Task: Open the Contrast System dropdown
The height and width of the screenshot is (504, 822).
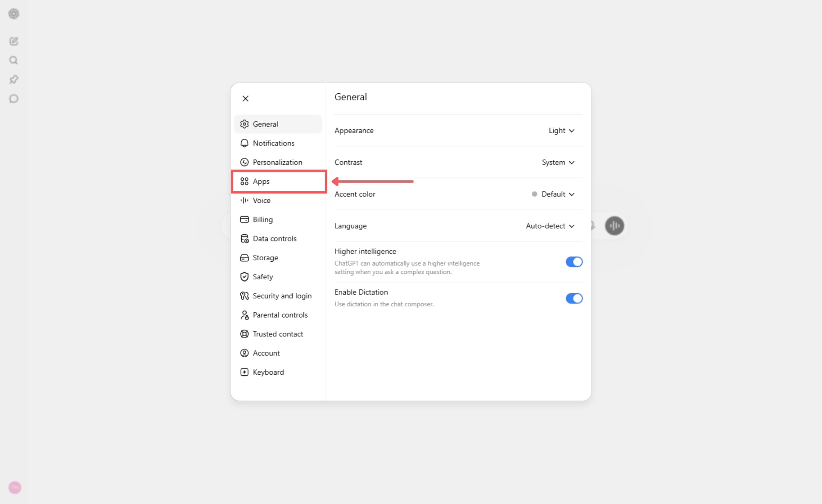Action: tap(558, 162)
